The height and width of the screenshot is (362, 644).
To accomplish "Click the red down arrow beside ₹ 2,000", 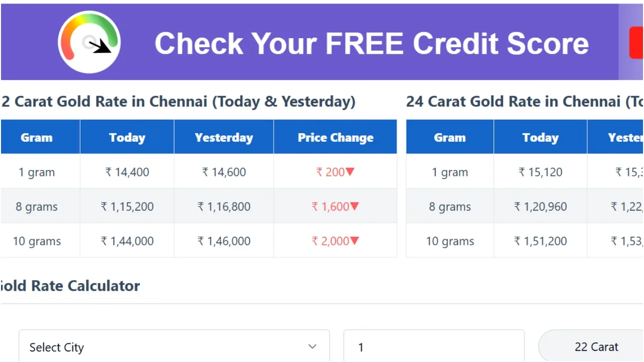I will 354,241.
